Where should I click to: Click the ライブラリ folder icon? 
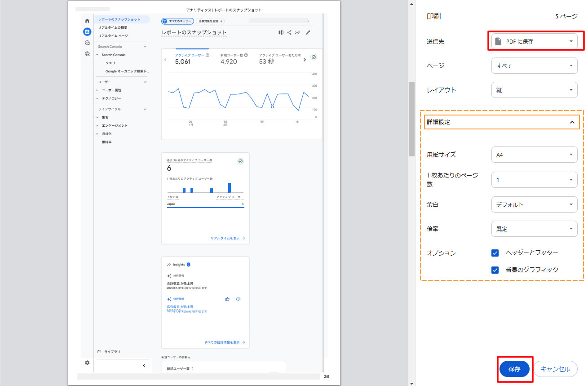[x=99, y=352]
